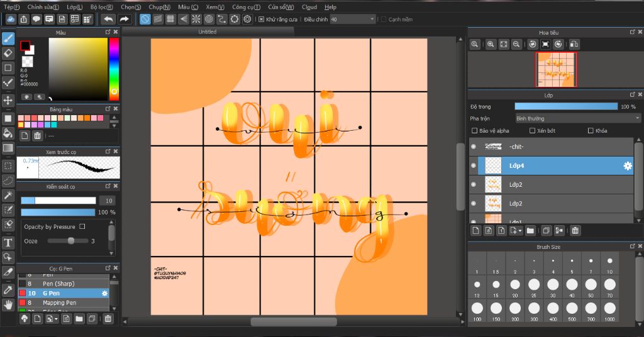The height and width of the screenshot is (337, 644).
Task: Open the snap settings gear
Action: coord(247,19)
